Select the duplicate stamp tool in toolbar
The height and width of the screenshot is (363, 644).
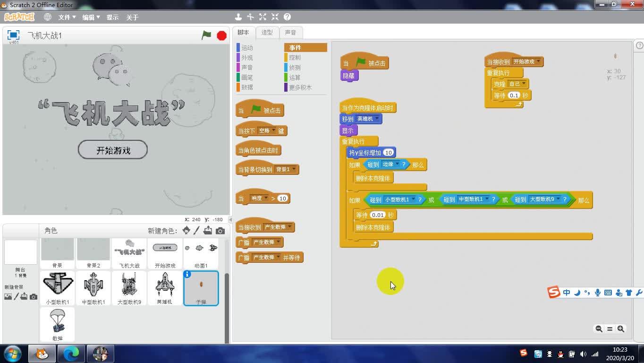click(238, 17)
